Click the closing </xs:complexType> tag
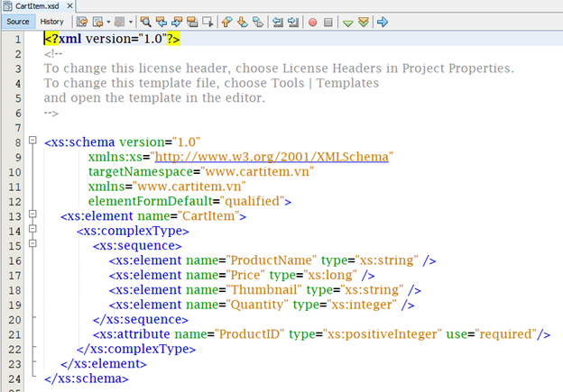 (136, 349)
